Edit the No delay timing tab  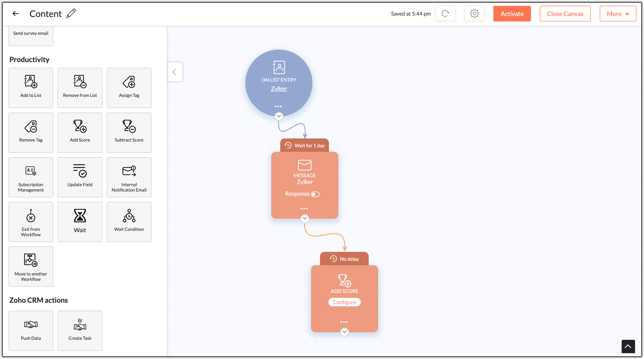click(x=344, y=259)
